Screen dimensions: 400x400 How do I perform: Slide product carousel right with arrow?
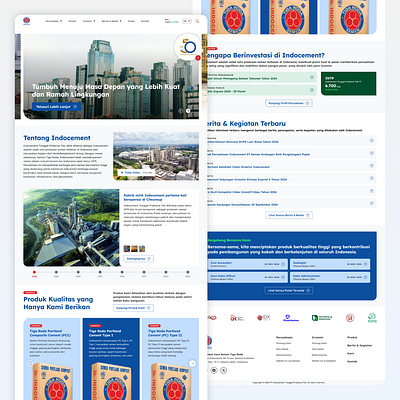pyautogui.click(x=192, y=363)
